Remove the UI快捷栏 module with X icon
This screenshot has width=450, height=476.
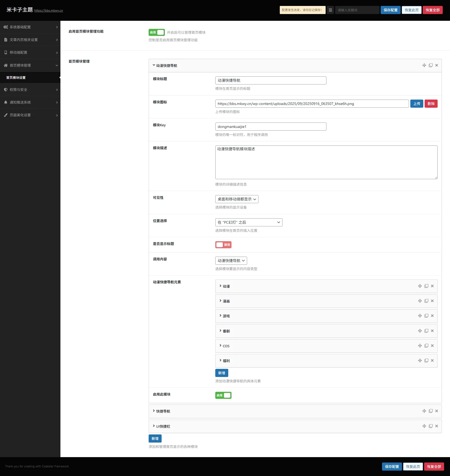[437, 426]
